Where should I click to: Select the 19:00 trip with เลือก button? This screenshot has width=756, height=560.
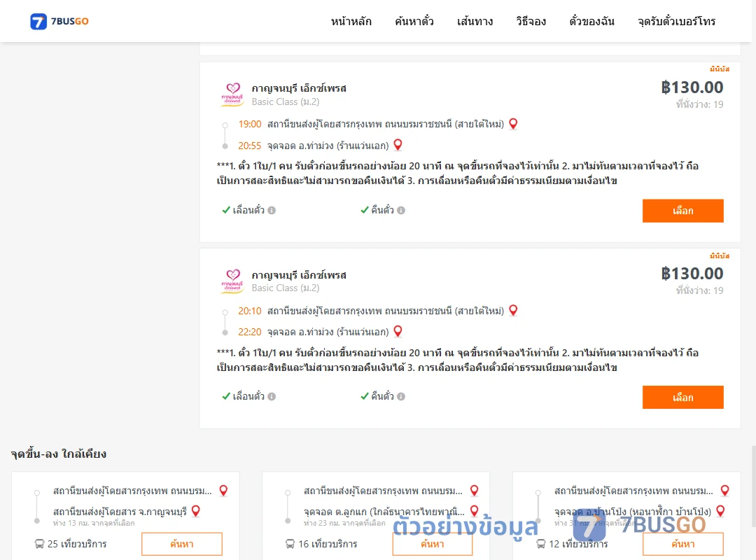tap(682, 211)
